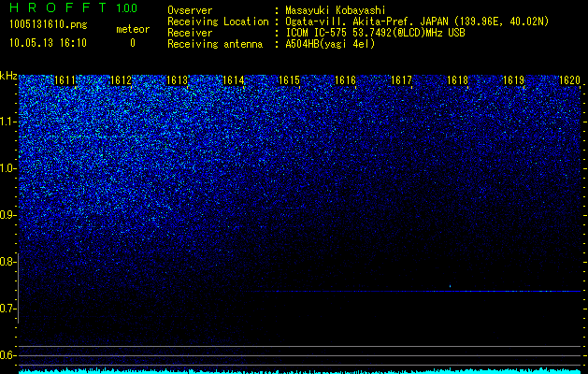
Task: Click the horizontal carrier line near 0.74 kHz
Action: [x=412, y=291]
